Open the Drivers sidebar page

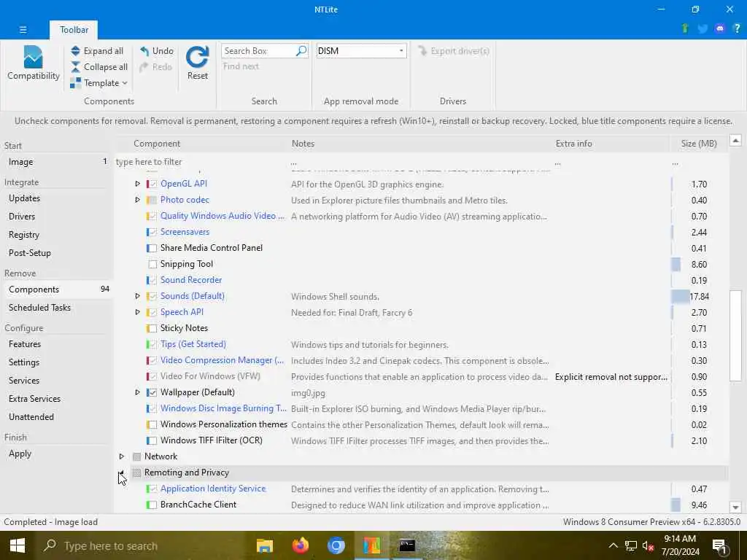[56, 216]
